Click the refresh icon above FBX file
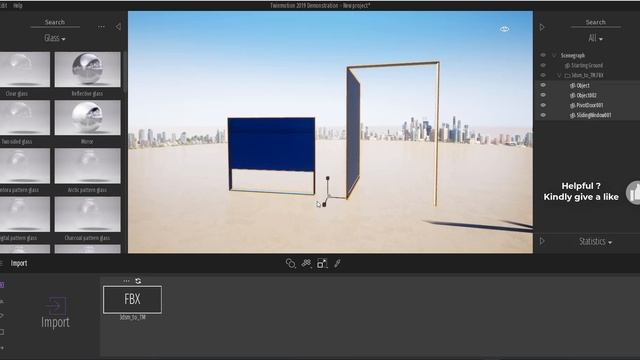 [x=138, y=281]
